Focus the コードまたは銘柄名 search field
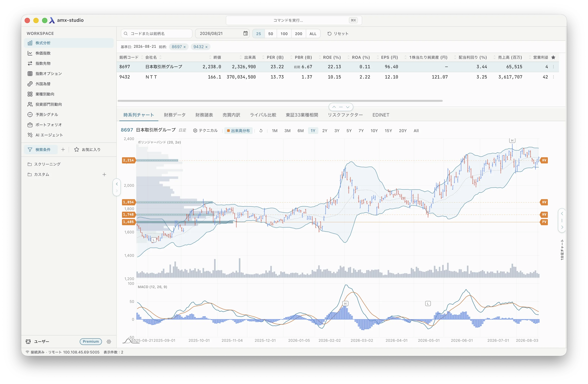The image size is (588, 384). click(157, 34)
